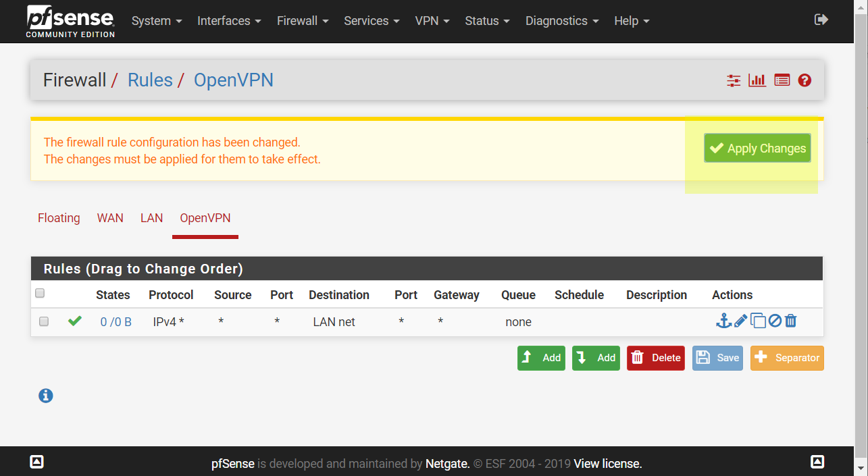Click the 'Rules (Drag to Change Order)' heading

coord(143,269)
